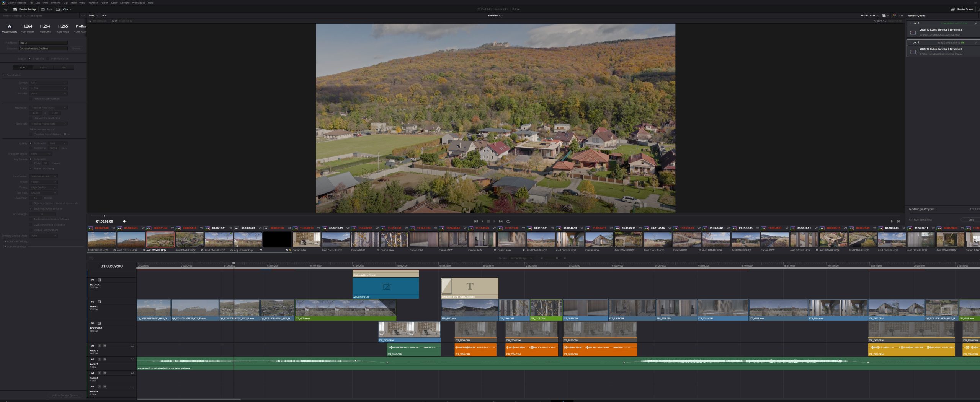
Task: Mute the Audio 4 track
Action: (105, 387)
